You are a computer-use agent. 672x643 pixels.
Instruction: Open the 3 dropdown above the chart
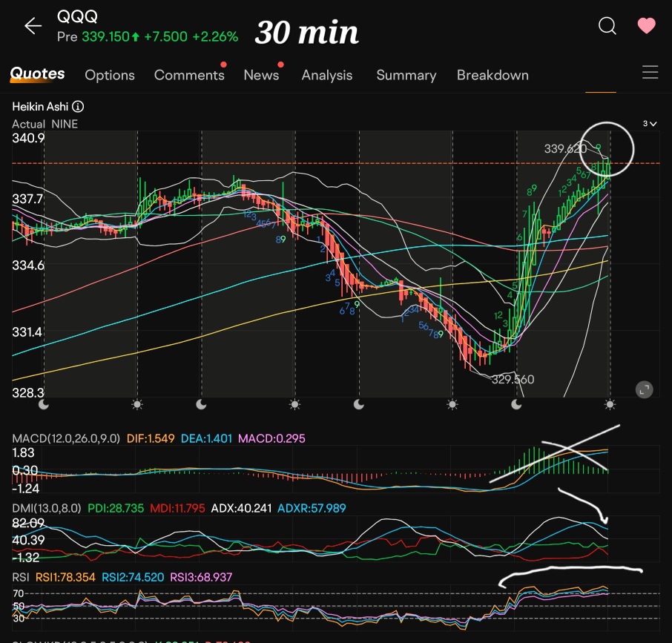pos(649,124)
